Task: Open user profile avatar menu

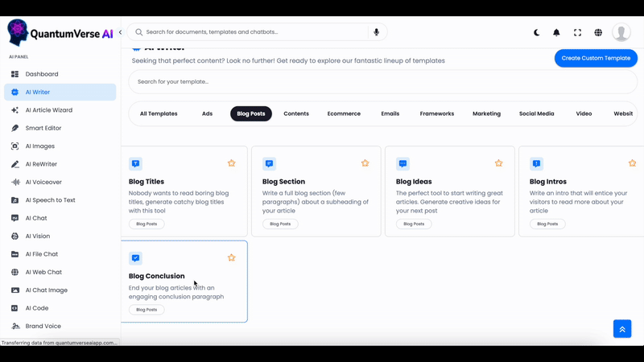Action: coord(621,32)
